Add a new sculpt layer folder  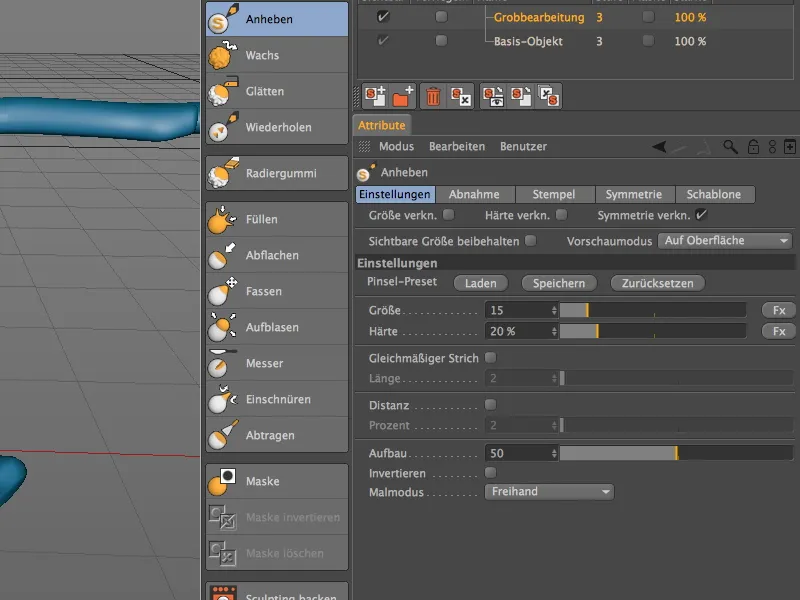403,96
